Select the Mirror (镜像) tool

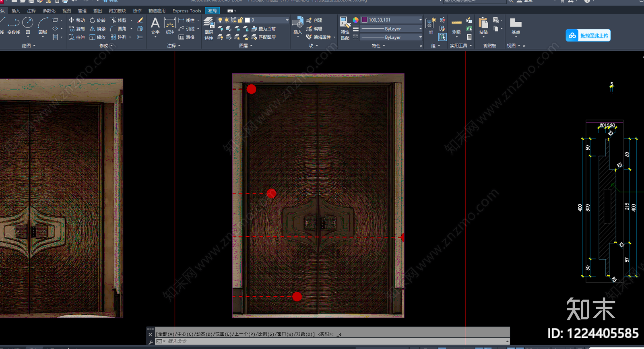[97, 29]
